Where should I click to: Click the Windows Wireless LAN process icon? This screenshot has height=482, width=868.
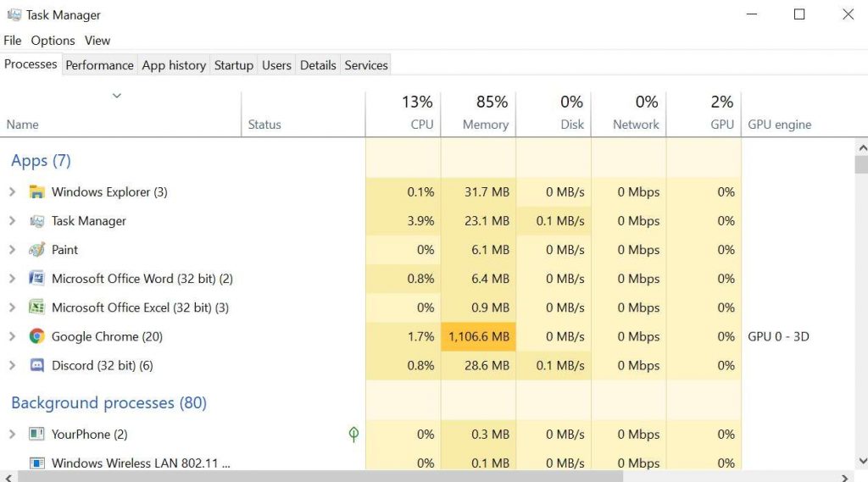[36, 463]
